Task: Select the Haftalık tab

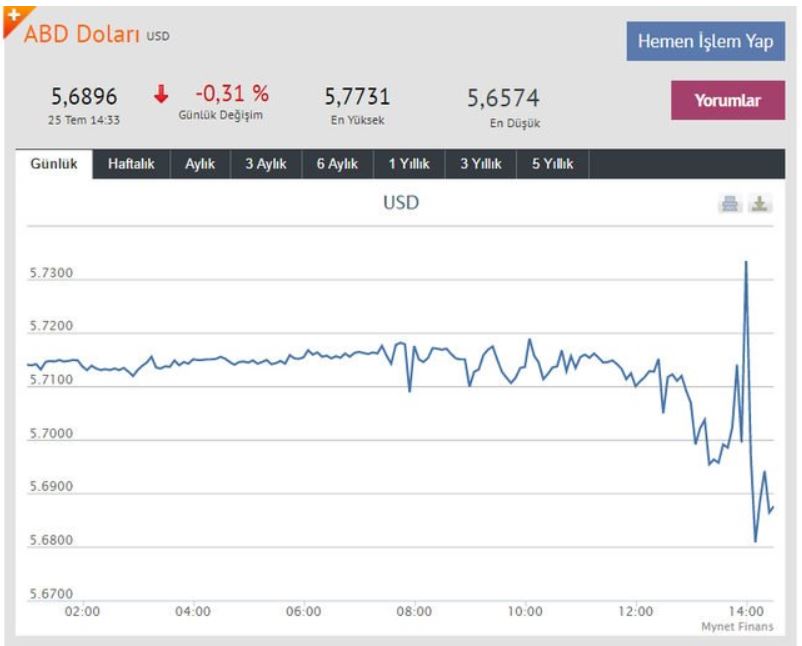Action: [x=131, y=165]
